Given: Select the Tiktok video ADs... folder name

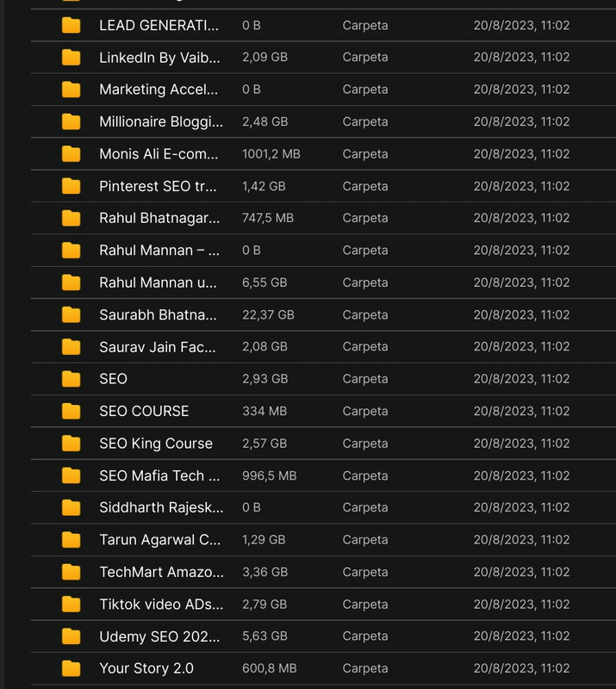Looking at the screenshot, I should pos(161,605).
